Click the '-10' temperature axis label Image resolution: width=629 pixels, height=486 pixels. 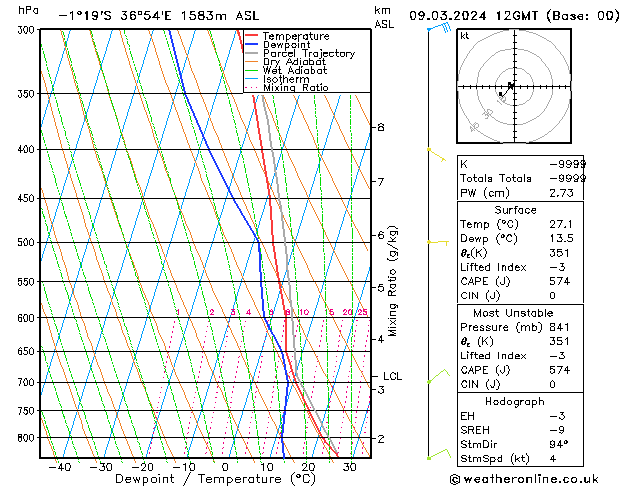coord(184,467)
